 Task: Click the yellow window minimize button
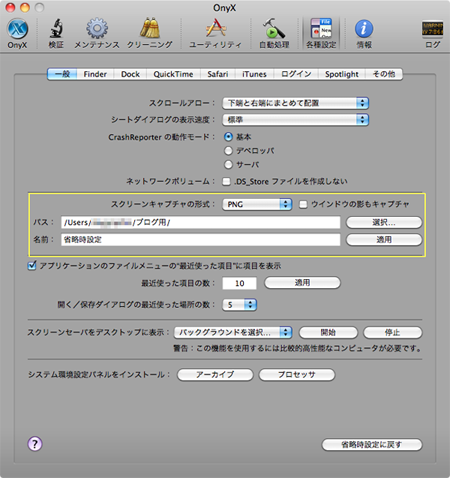click(25, 7)
